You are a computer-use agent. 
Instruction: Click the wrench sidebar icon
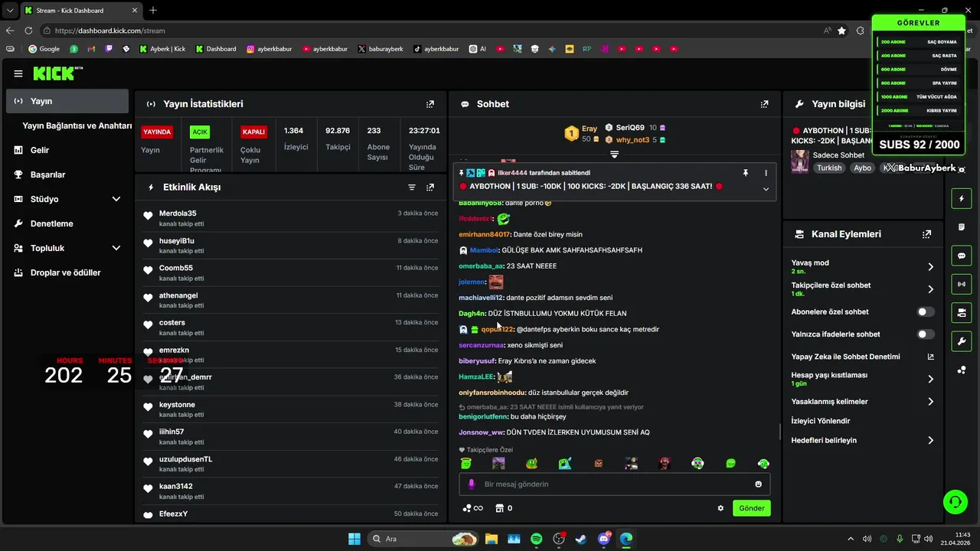coord(962,341)
